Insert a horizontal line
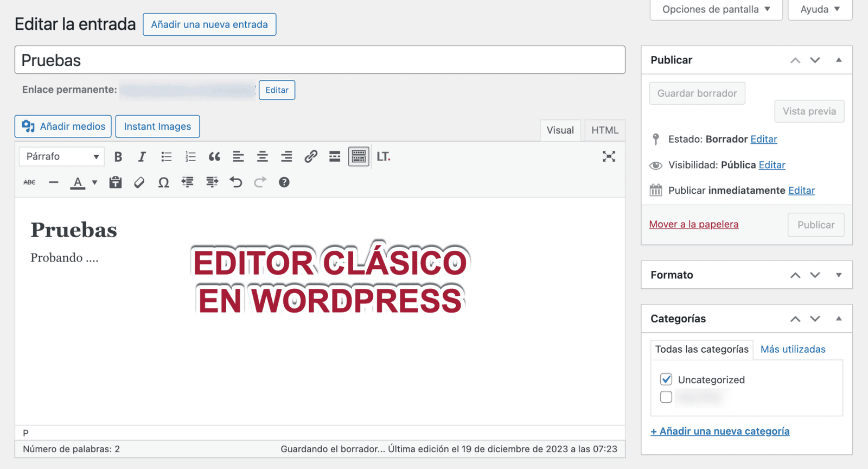Screen dimensions: 868x469 point(53,182)
